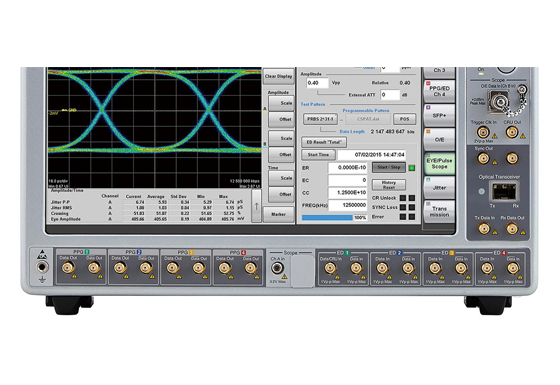Click the External ATT value field

pos(390,95)
